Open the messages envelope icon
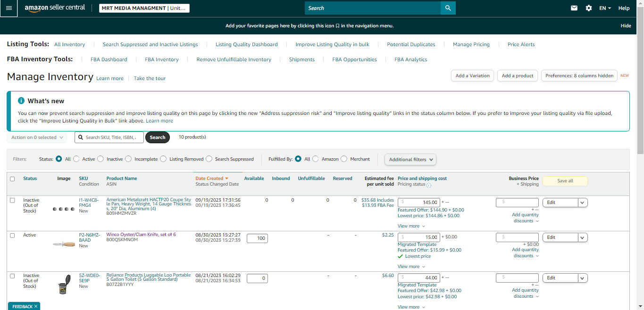 pyautogui.click(x=574, y=8)
